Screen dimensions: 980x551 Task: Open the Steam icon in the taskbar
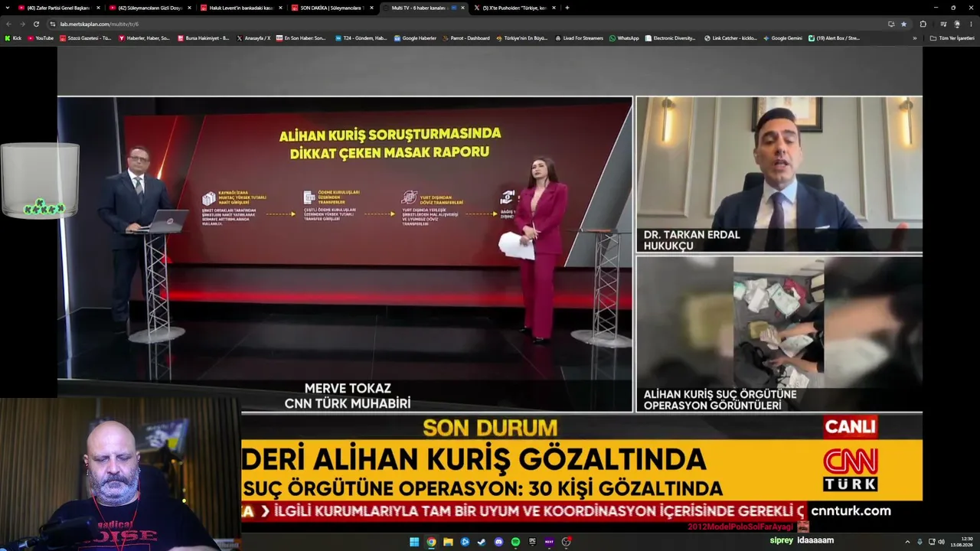482,542
